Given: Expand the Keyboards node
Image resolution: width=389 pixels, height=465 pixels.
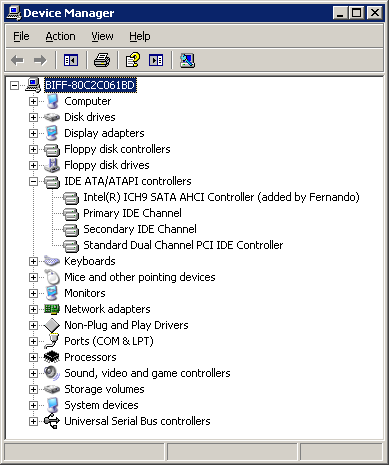Looking at the screenshot, I should click(x=33, y=261).
